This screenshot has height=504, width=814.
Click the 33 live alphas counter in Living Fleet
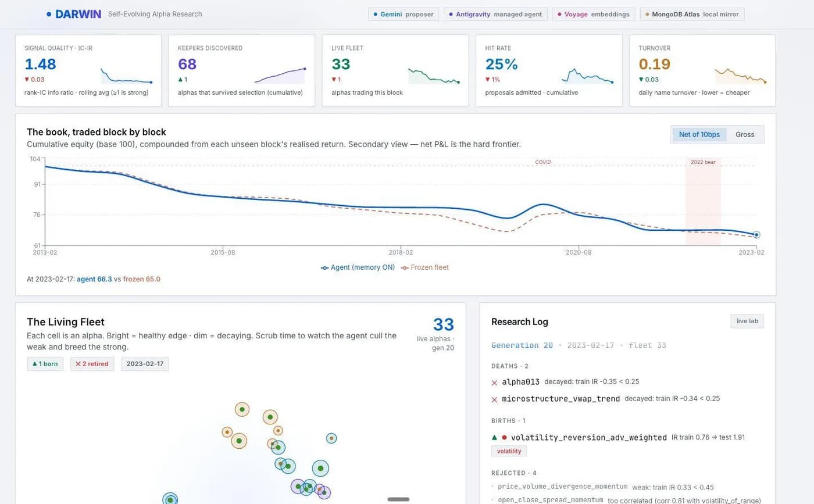[444, 324]
